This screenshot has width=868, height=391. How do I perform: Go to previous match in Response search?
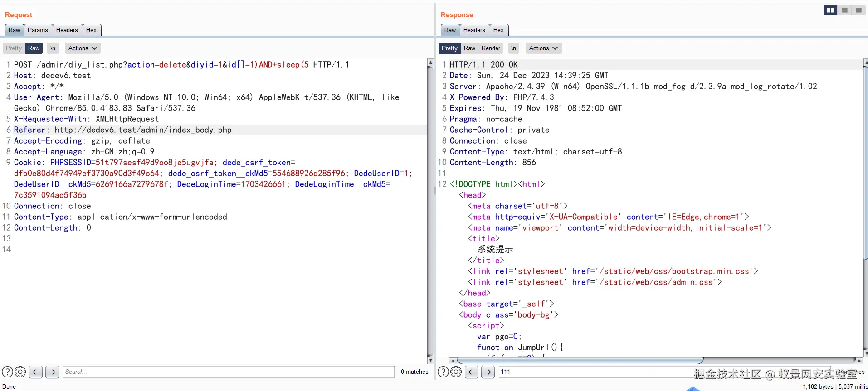(x=472, y=372)
